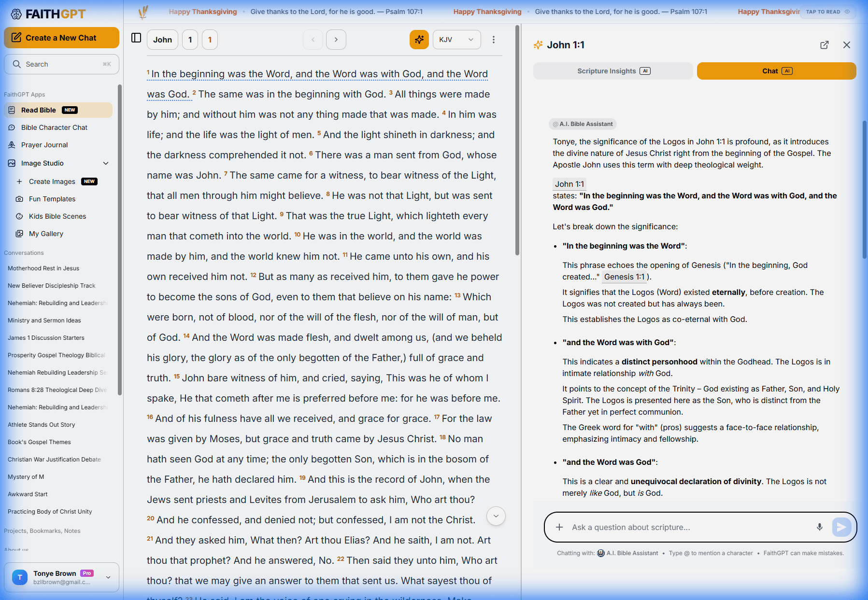This screenshot has width=868, height=600.
Task: Switch to the Chat tab
Action: tap(777, 71)
